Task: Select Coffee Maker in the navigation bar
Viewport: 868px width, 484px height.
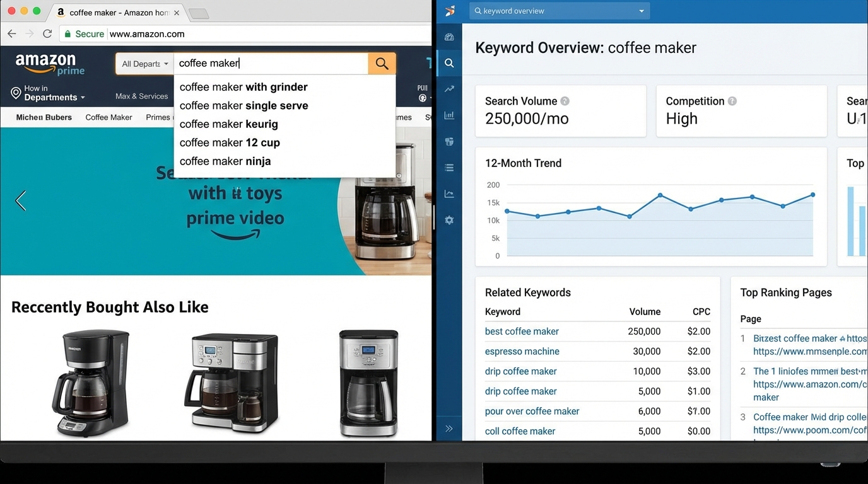Action: (x=108, y=117)
